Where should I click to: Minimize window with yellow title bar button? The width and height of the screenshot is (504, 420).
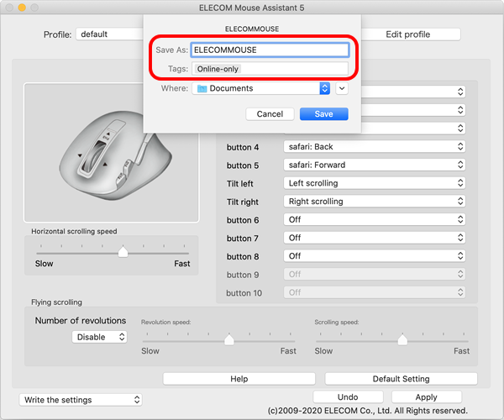22,8
